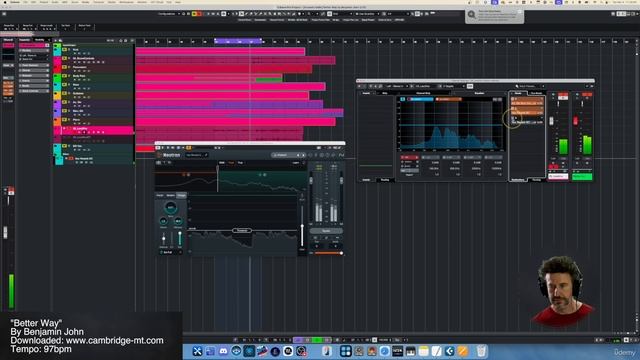Viewport: 640px width, 360px height.
Task: Click the red fader cap on the right channel
Action: pos(576,121)
